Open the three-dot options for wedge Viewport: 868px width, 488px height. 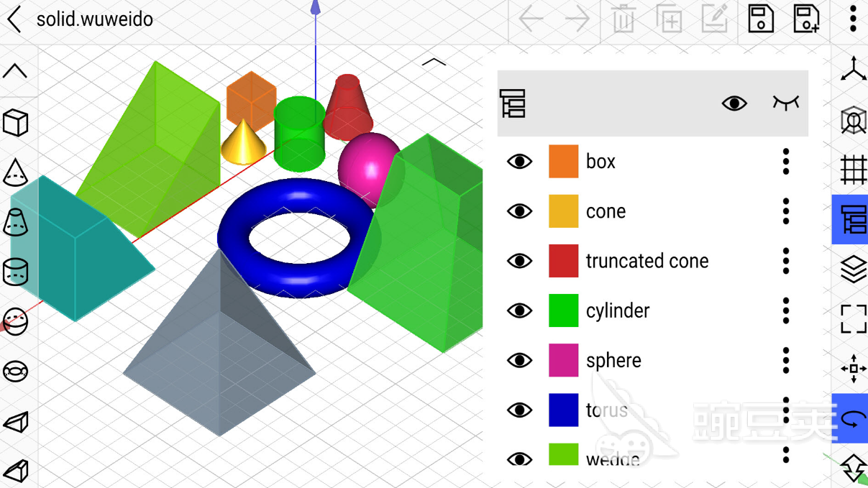tap(786, 455)
